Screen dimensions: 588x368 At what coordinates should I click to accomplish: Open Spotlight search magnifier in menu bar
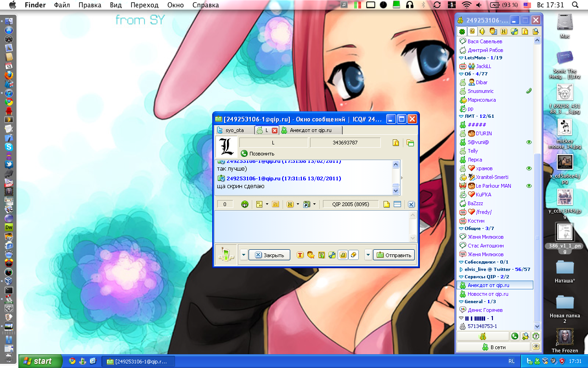click(x=575, y=5)
